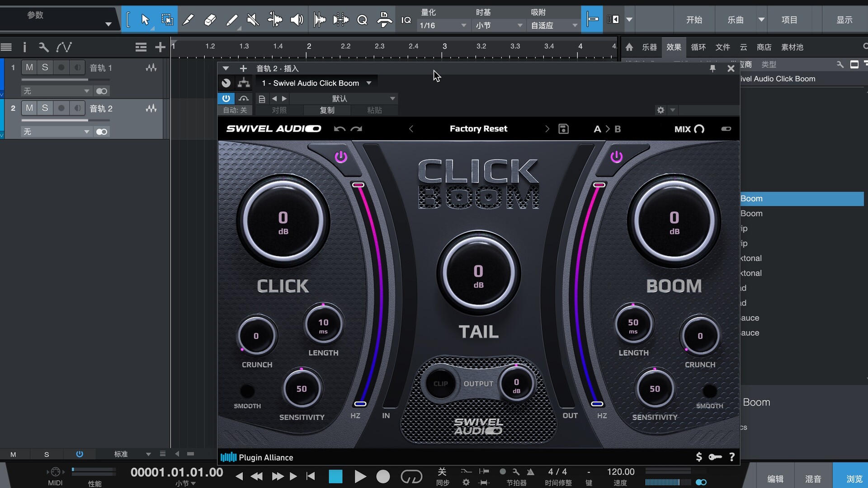868x488 pixels.
Task: Activate the Mute tool
Action: tap(253, 19)
